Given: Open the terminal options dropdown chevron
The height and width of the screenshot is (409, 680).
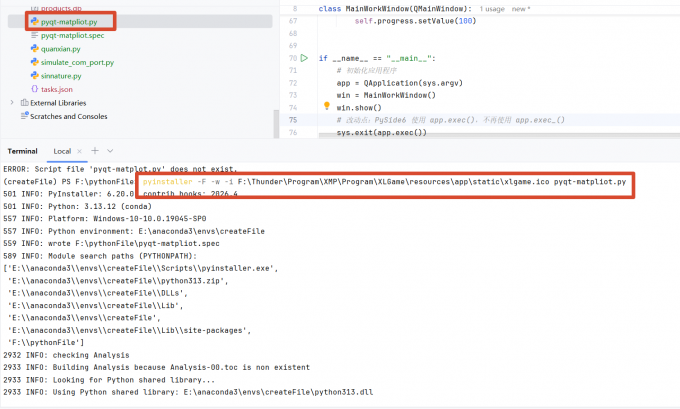Looking at the screenshot, I should 110,151.
